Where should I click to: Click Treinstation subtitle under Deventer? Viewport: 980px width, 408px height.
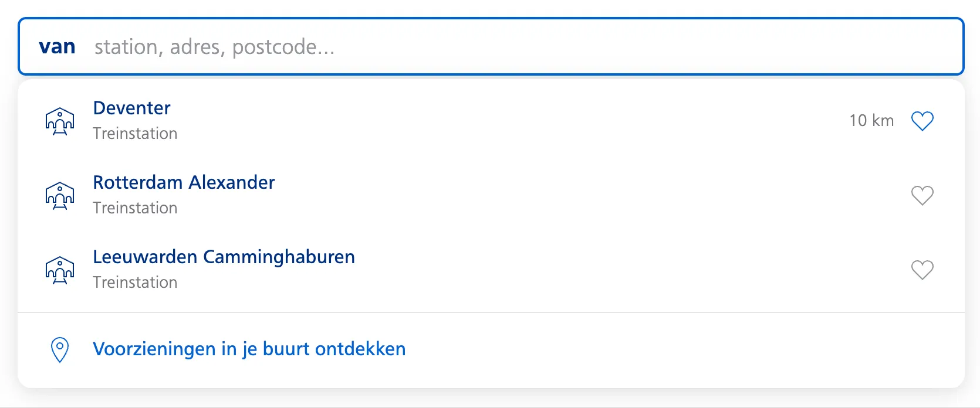coord(135,134)
